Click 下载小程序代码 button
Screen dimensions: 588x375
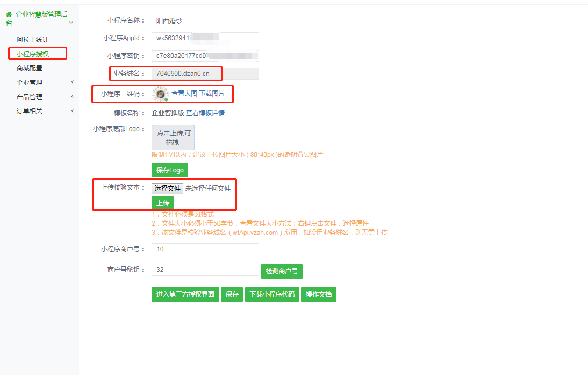coord(271,294)
